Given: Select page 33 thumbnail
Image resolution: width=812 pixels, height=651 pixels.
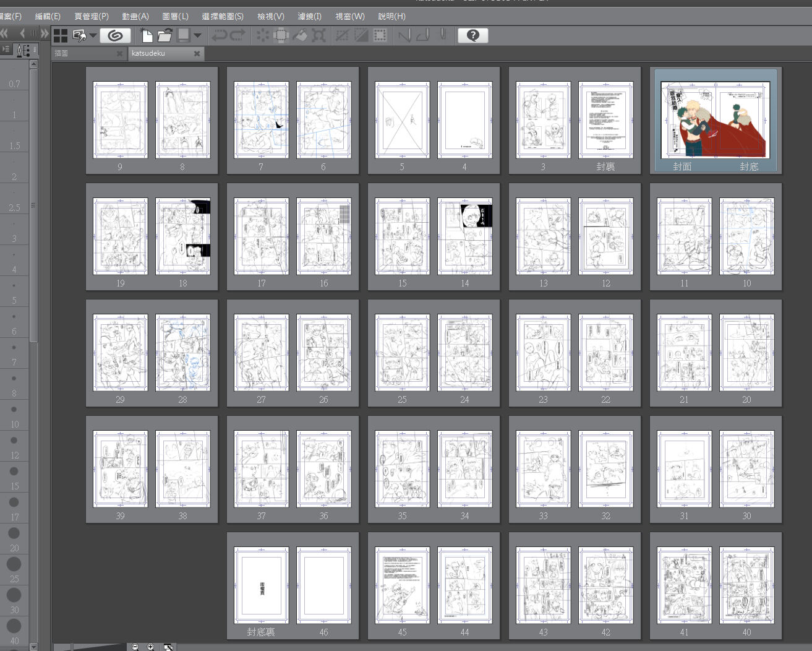Looking at the screenshot, I should coord(543,469).
